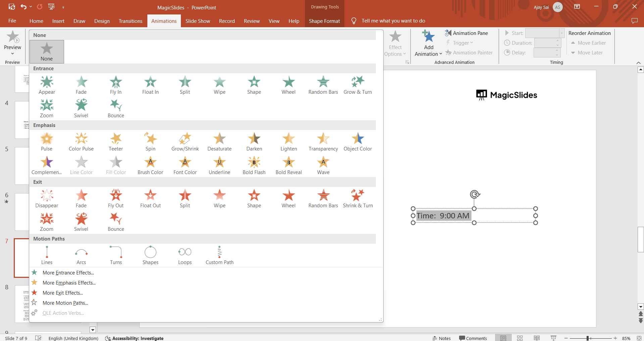Screen dimensions: 644x341
Task: Click the zoom in plus button
Action: tap(615, 338)
